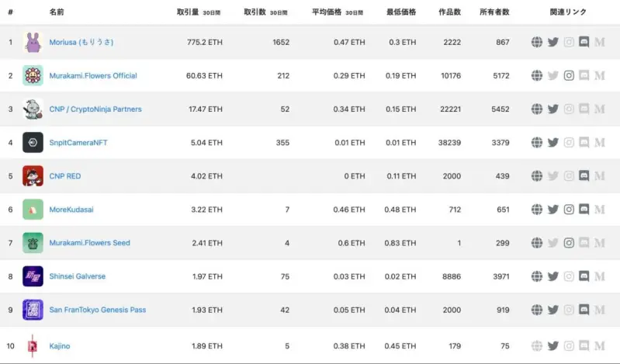Open Twitter link for Moriusa row

[x=552, y=42]
